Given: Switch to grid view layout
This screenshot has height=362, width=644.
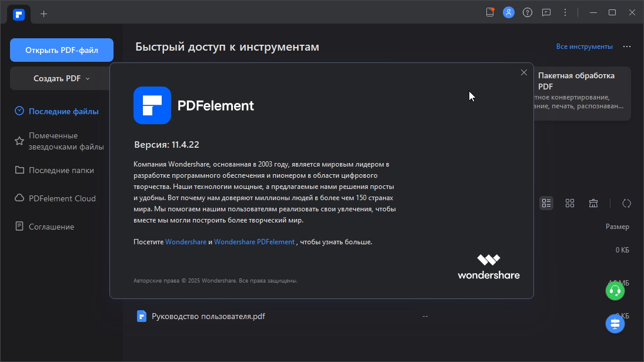Looking at the screenshot, I should coord(570,203).
